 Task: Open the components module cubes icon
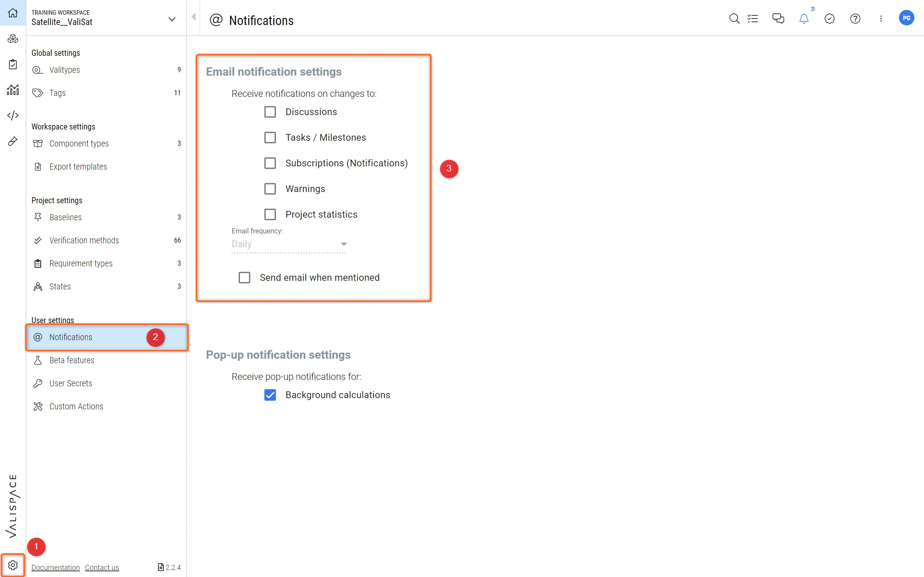click(x=13, y=38)
